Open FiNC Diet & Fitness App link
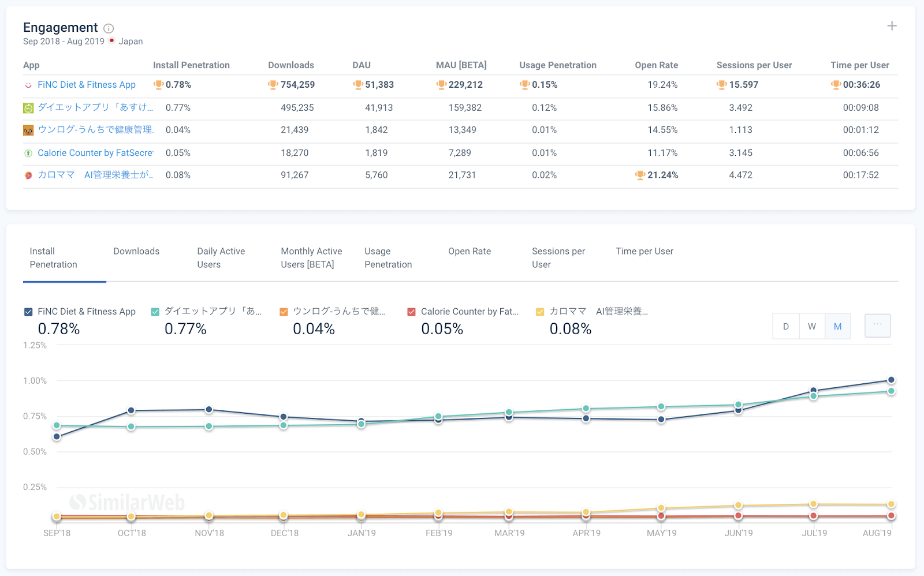 pyautogui.click(x=87, y=85)
